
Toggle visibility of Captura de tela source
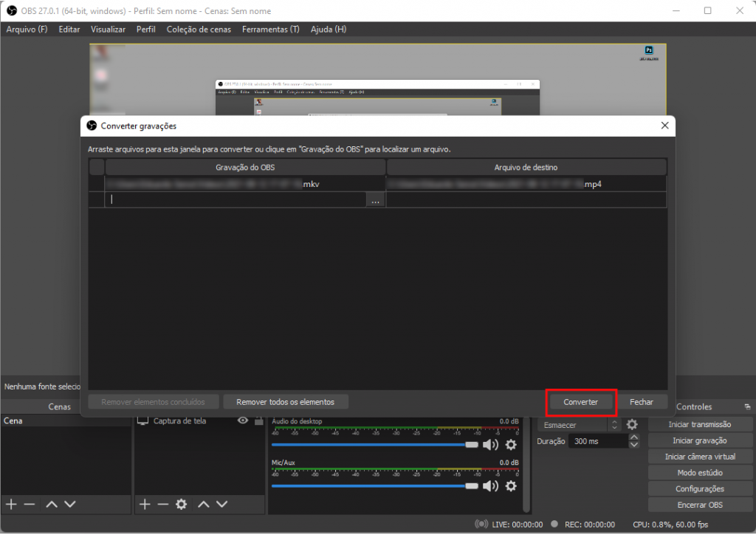point(242,420)
